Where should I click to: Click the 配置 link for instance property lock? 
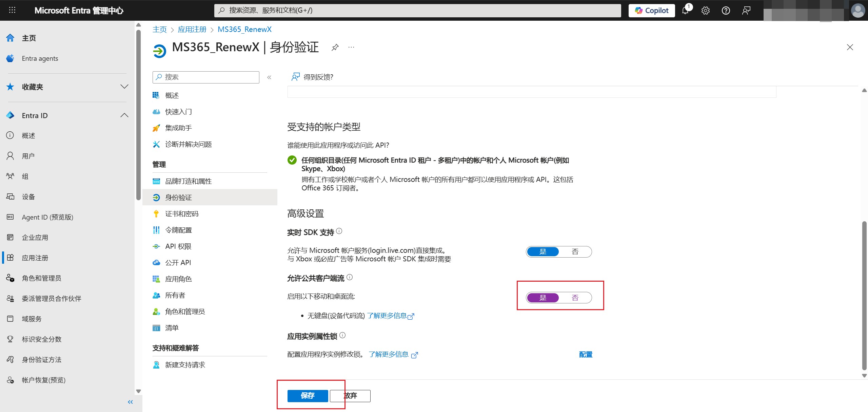coord(586,355)
